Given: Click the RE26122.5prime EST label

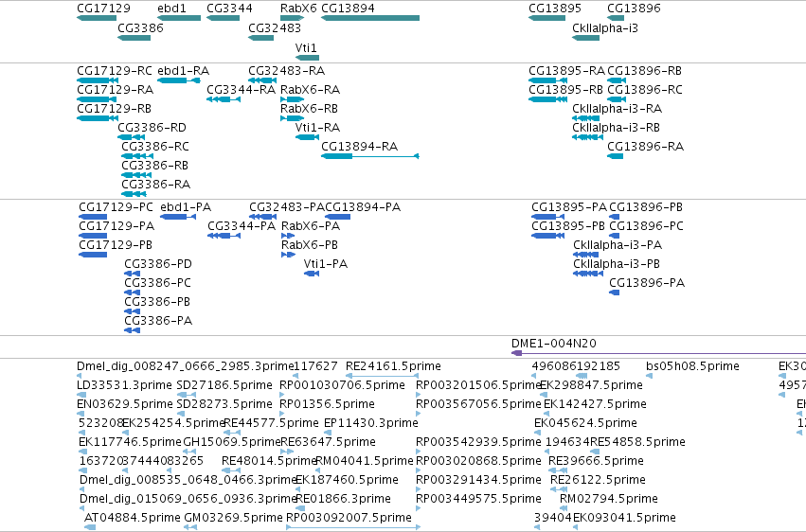Looking at the screenshot, I should pyautogui.click(x=598, y=481).
